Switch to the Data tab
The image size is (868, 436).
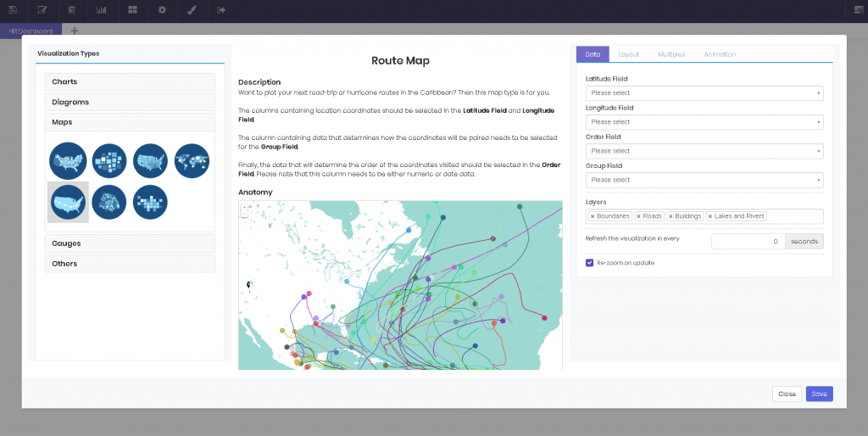coord(593,54)
